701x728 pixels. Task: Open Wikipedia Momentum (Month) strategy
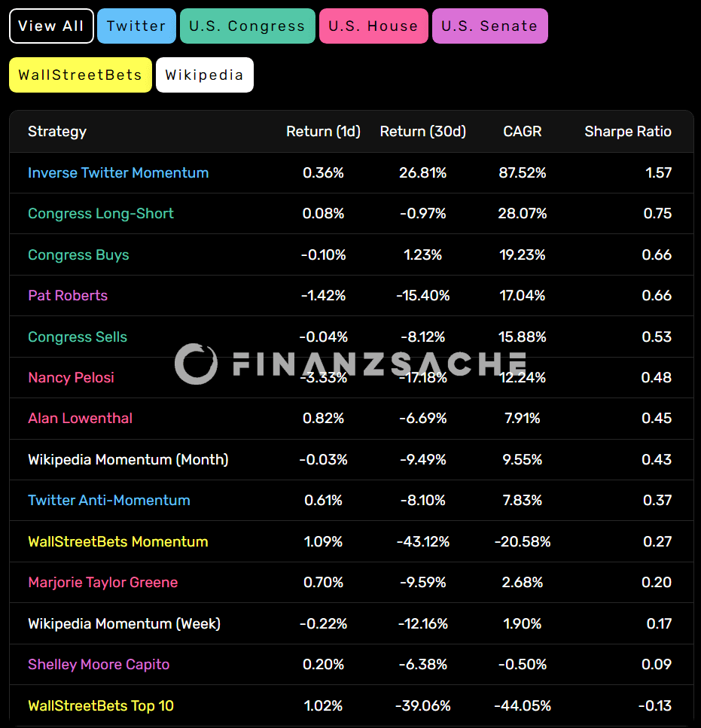128,460
